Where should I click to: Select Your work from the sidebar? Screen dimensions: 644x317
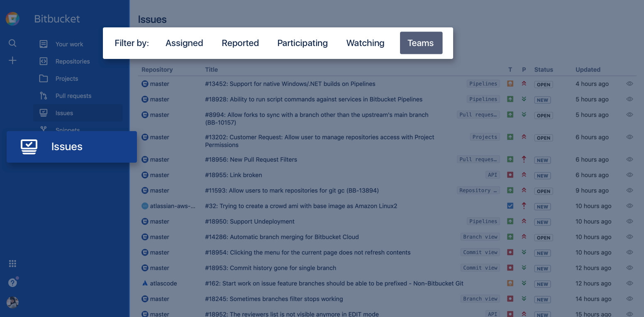69,44
